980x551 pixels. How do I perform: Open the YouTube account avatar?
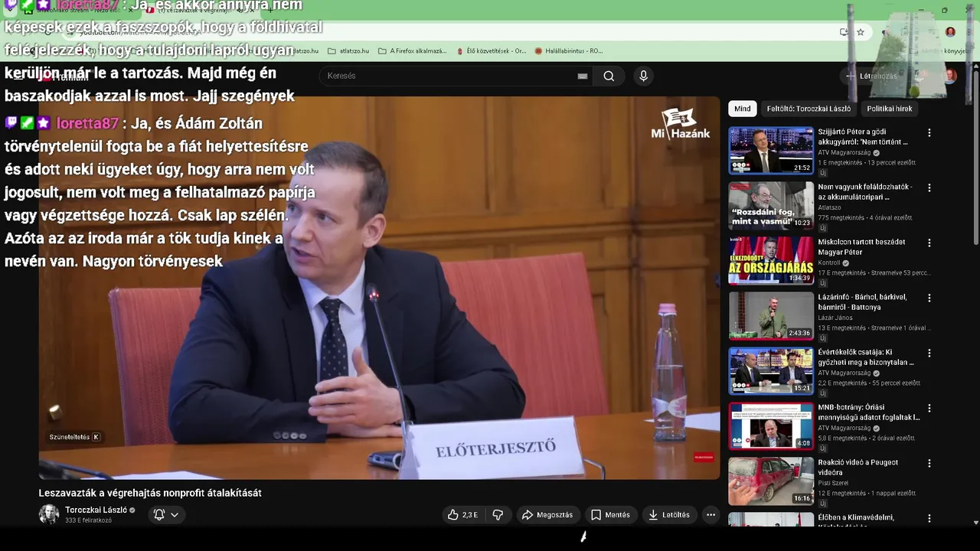click(x=950, y=76)
